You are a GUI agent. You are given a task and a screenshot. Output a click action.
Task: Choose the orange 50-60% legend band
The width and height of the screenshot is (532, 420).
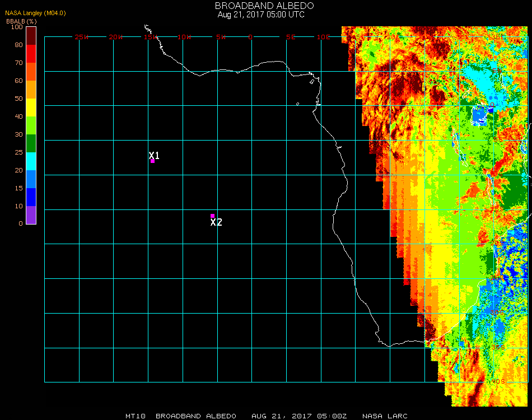(31, 89)
